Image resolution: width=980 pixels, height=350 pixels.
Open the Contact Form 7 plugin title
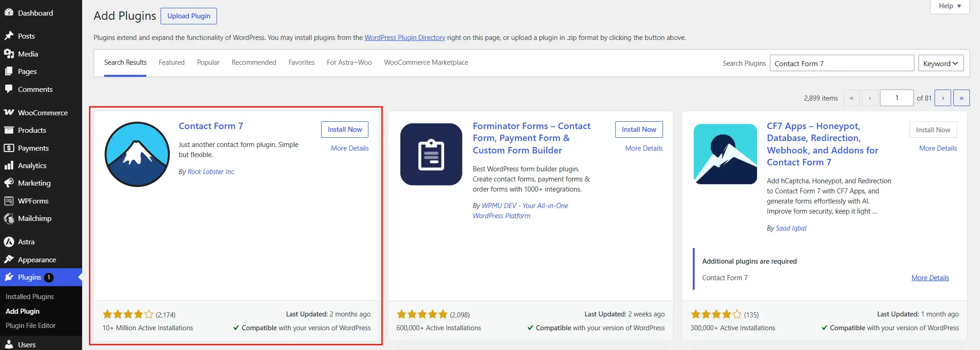211,126
